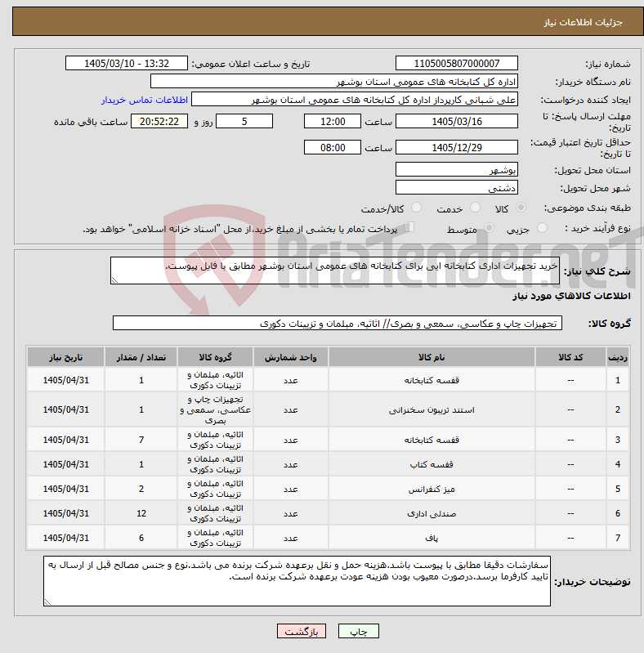Click the تعداد / مقدار column header
This screenshot has height=653, width=644.
[141, 357]
